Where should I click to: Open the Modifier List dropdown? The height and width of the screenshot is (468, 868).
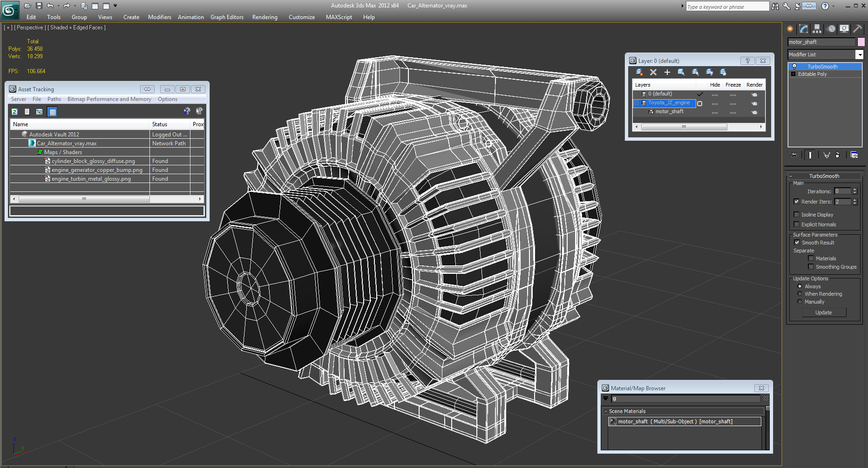pos(860,54)
